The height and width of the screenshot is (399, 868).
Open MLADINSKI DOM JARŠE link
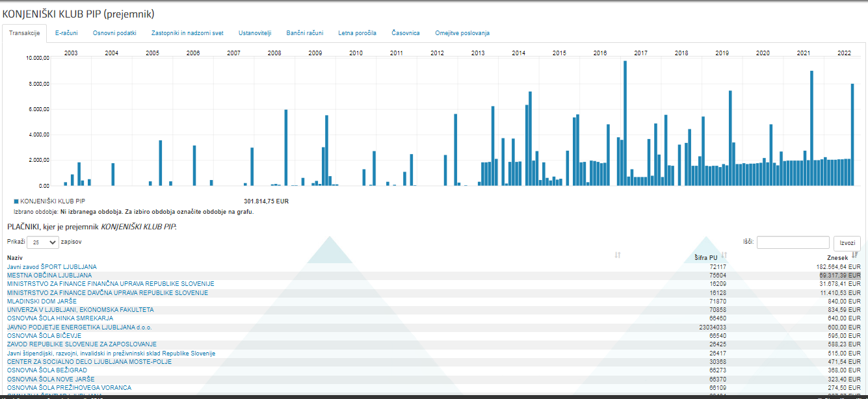coord(42,302)
